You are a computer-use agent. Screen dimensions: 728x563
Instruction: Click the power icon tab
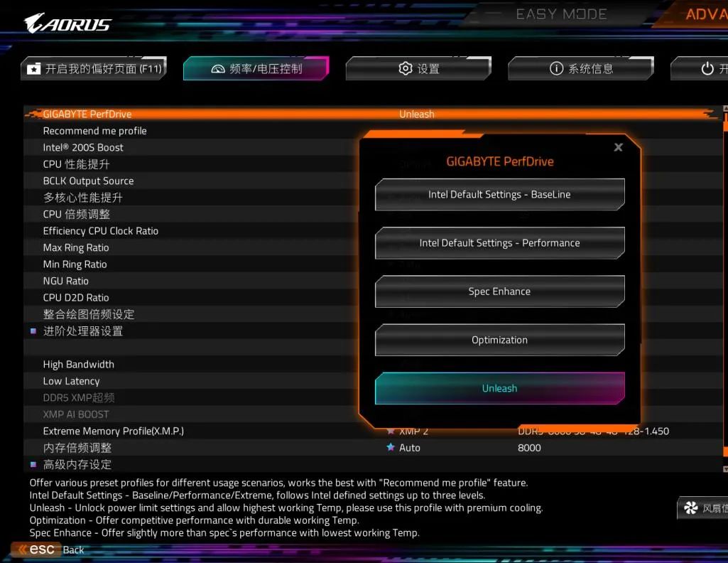699,69
